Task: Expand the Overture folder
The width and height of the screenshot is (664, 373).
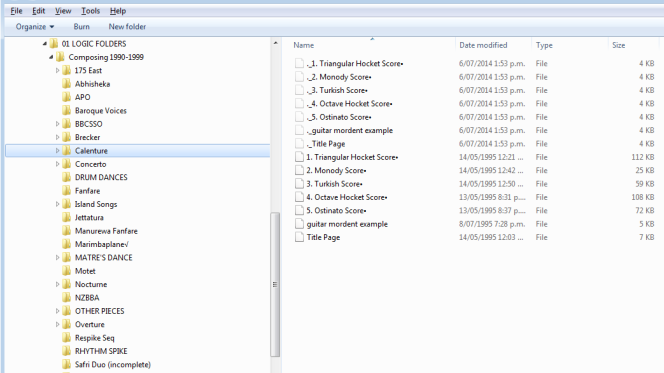Action: (x=57, y=325)
